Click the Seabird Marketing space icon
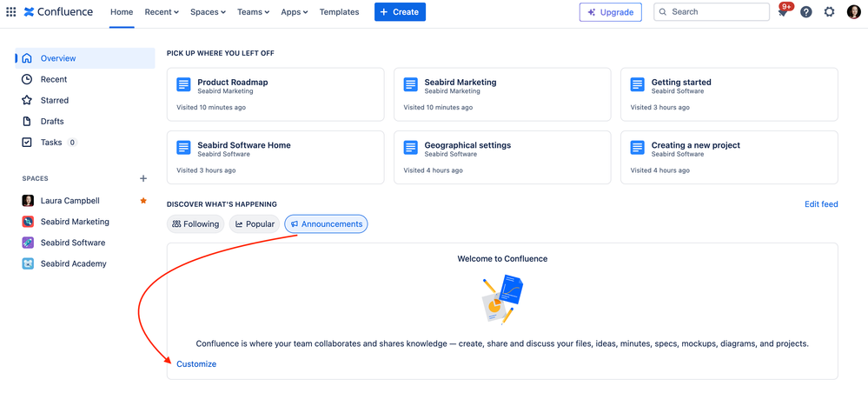 click(x=28, y=222)
